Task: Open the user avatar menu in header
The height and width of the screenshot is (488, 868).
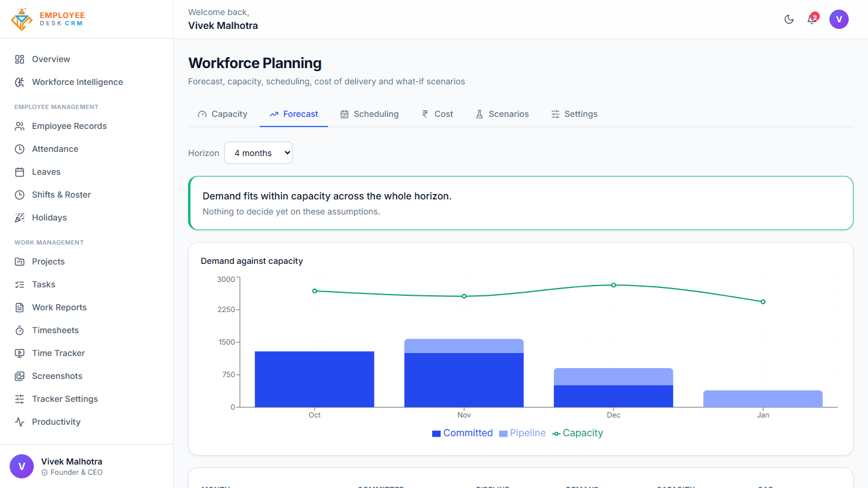Action: coord(839,19)
